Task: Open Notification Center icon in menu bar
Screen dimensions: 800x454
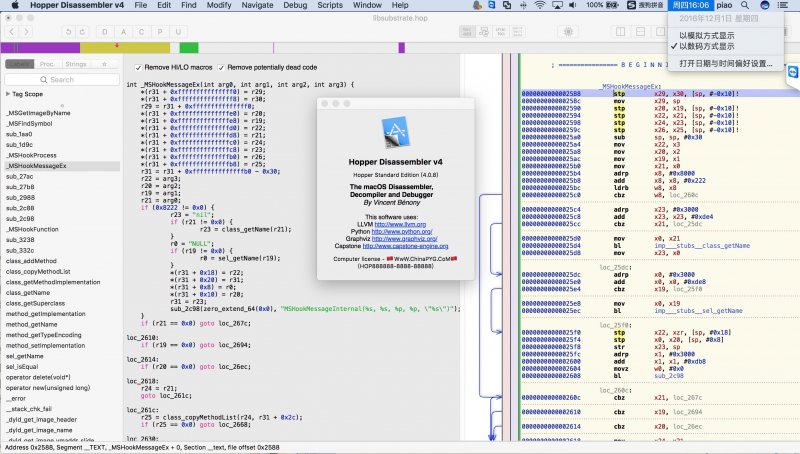Action: click(x=782, y=5)
